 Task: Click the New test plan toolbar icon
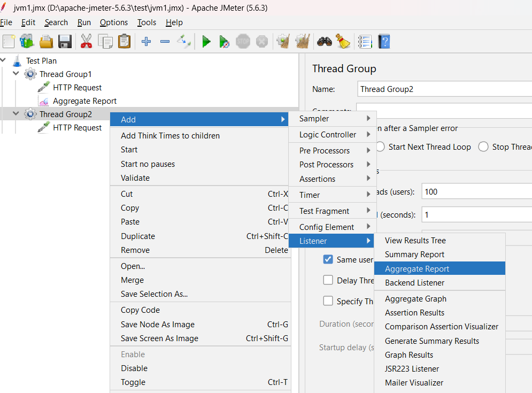point(9,42)
